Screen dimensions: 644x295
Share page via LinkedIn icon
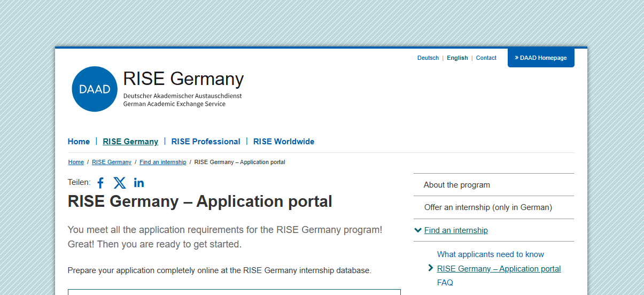pos(139,183)
